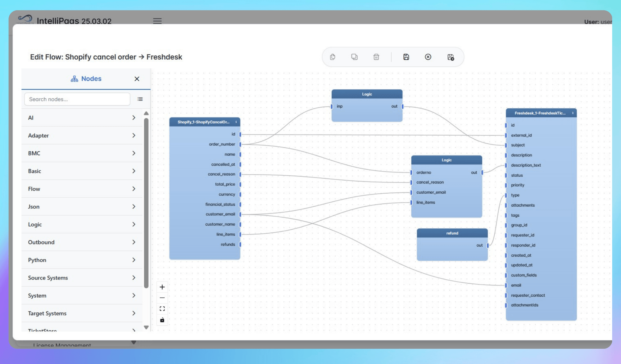Click inside the Search nodes field

coord(77,99)
